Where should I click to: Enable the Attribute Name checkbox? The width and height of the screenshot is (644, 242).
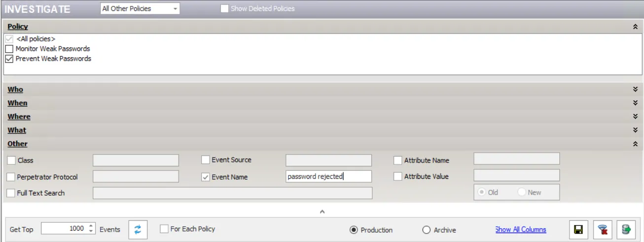(x=397, y=161)
